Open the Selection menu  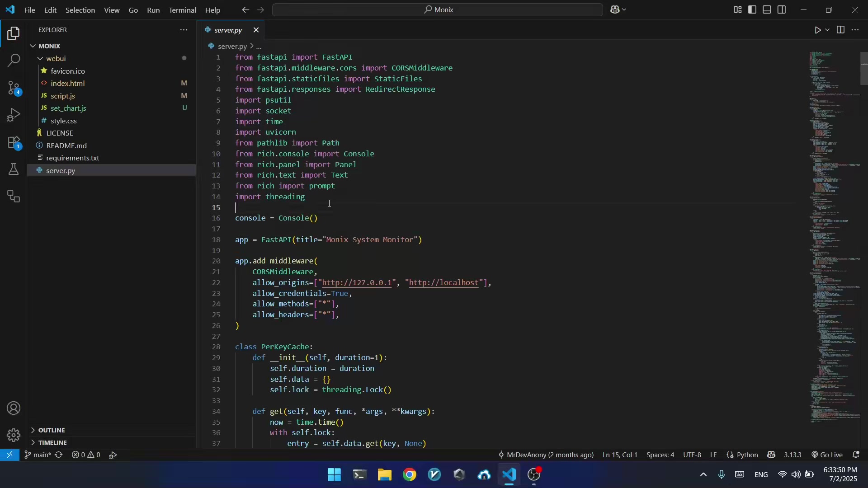(x=80, y=10)
